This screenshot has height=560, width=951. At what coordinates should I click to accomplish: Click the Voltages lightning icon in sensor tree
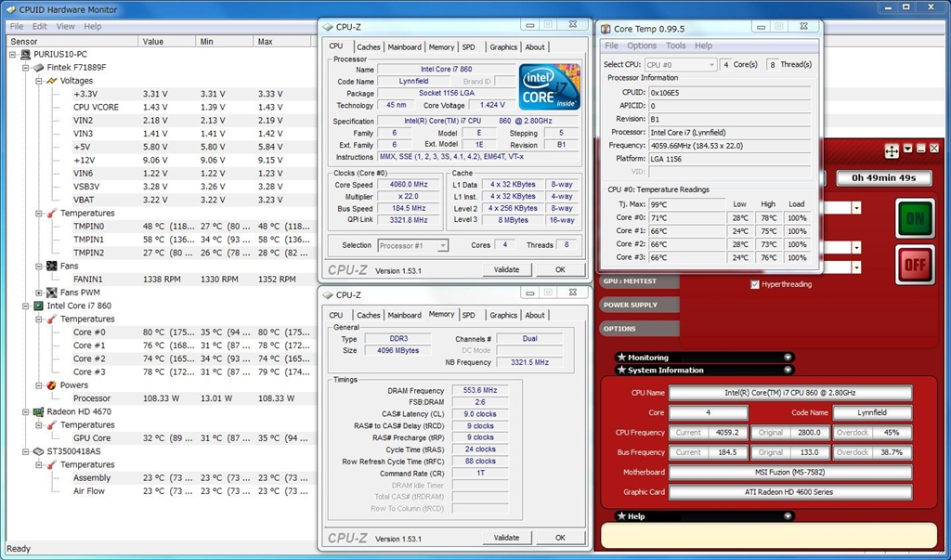pos(52,81)
